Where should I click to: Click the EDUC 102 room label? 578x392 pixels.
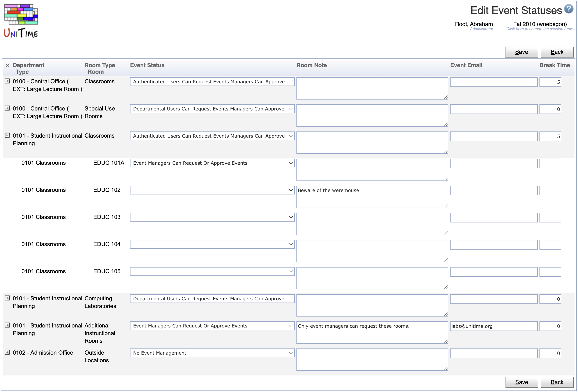tap(107, 190)
